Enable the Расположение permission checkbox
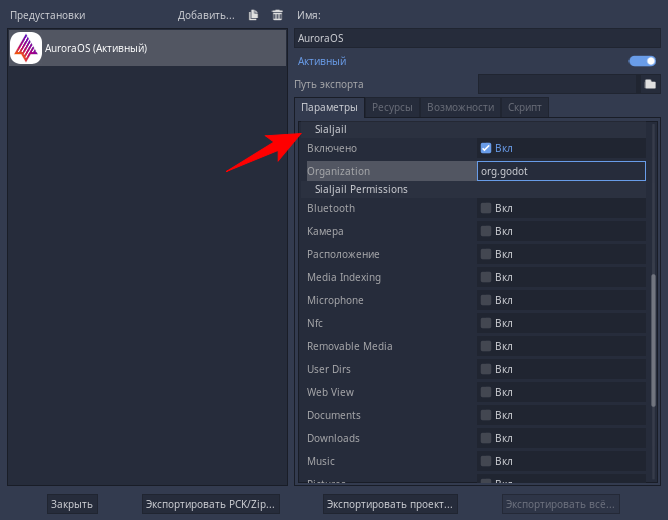The height and width of the screenshot is (520, 668). coord(486,254)
